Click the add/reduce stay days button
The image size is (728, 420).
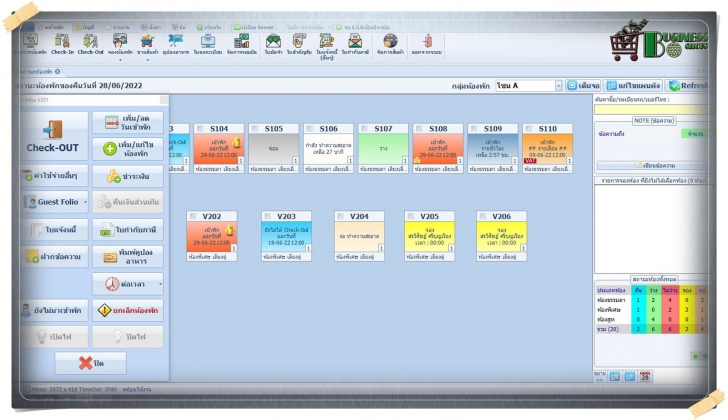click(x=128, y=123)
